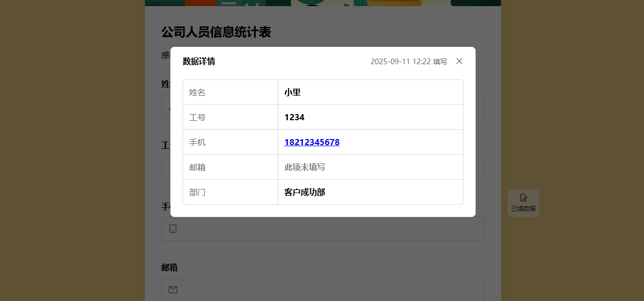Screen dimensions: 644x301
Task: Select the department value 客户成功部
Action: [304, 192]
